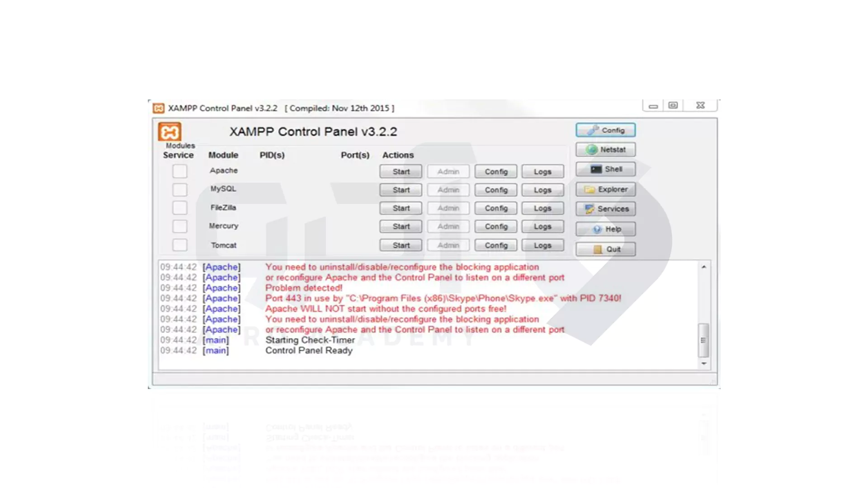The width and height of the screenshot is (868, 488).
Task: Open the MySQL Config dropdown button
Action: tap(495, 190)
